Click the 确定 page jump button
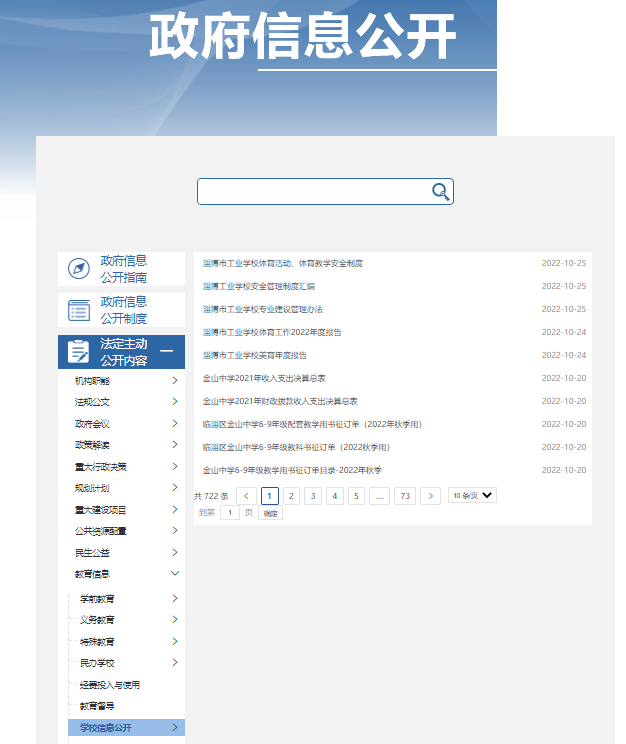626x744 pixels. coord(271,513)
